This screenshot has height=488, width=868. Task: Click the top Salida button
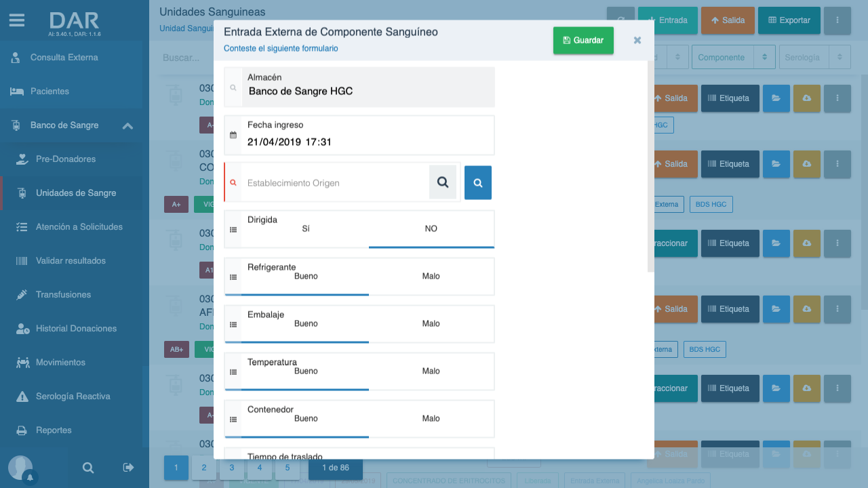(728, 20)
